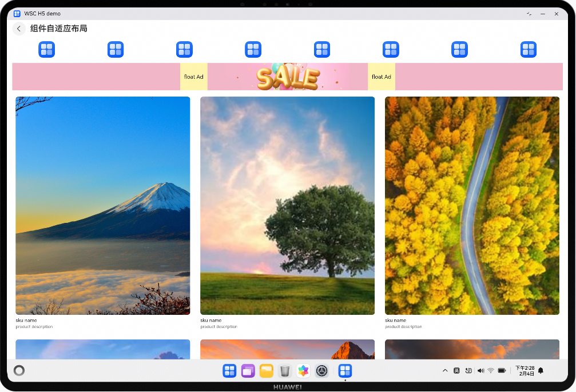Image resolution: width=576 pixels, height=392 pixels.
Task: Switch input method via the 英 indicator
Action: tap(457, 371)
